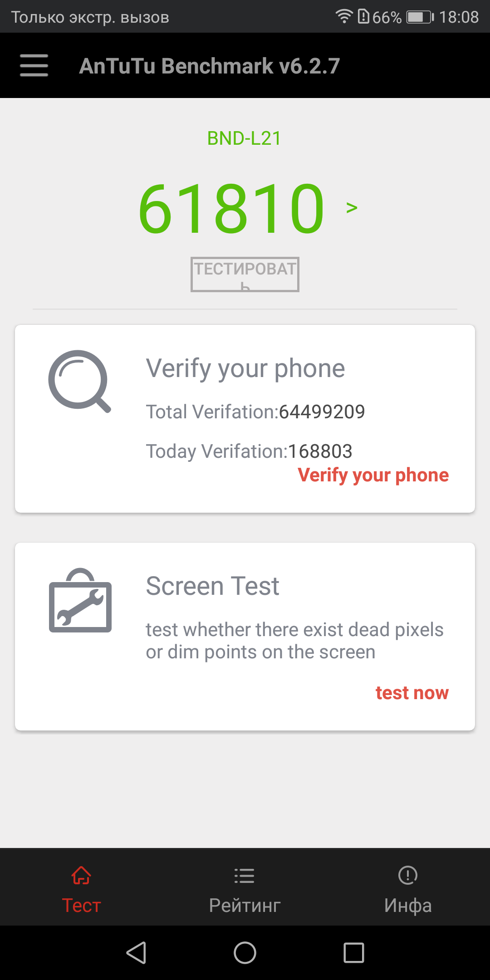Tap the battery indicator in status bar
490x980 pixels.
(x=420, y=17)
